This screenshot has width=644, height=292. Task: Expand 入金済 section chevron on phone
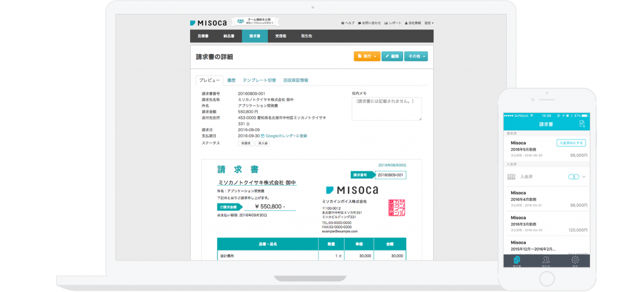584,176
